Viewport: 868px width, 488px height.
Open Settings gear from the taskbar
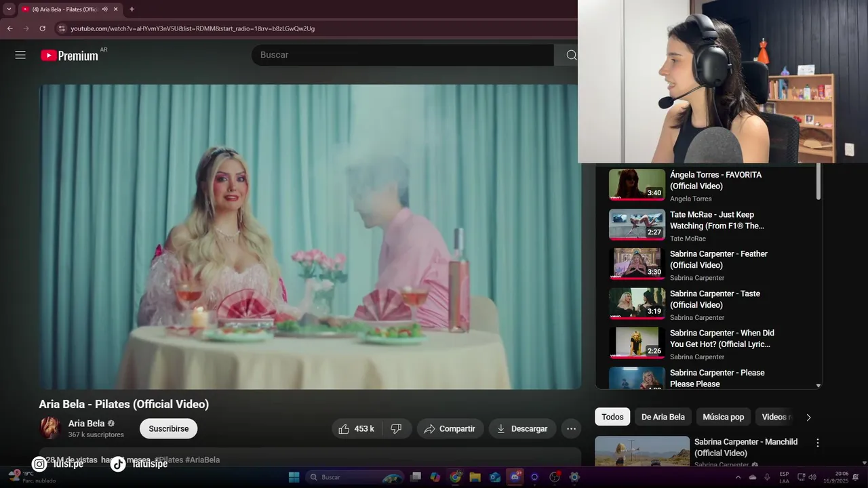click(x=574, y=477)
